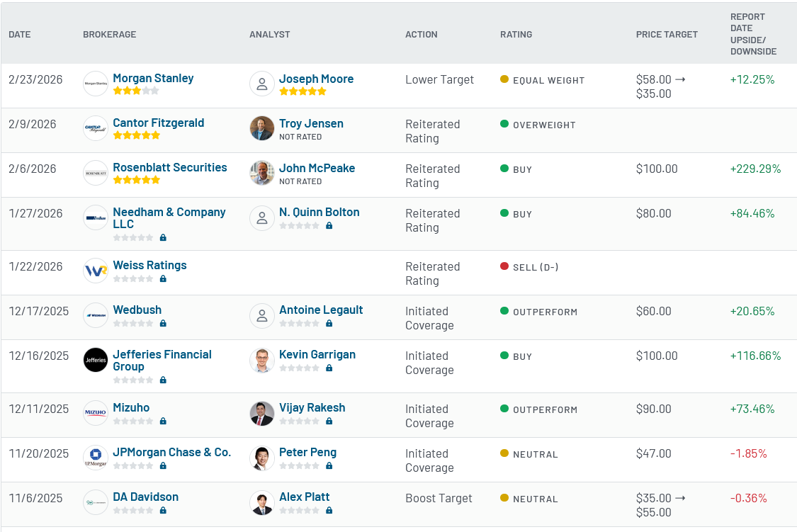Screen dimensions: 797x532
Task: View analyst Vijay Rakesh's page
Action: [312, 407]
